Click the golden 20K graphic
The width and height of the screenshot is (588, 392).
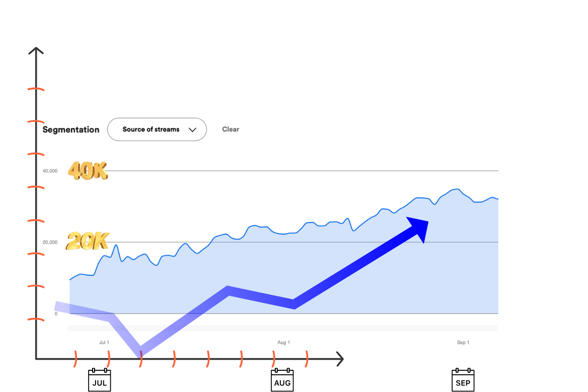pyautogui.click(x=87, y=241)
